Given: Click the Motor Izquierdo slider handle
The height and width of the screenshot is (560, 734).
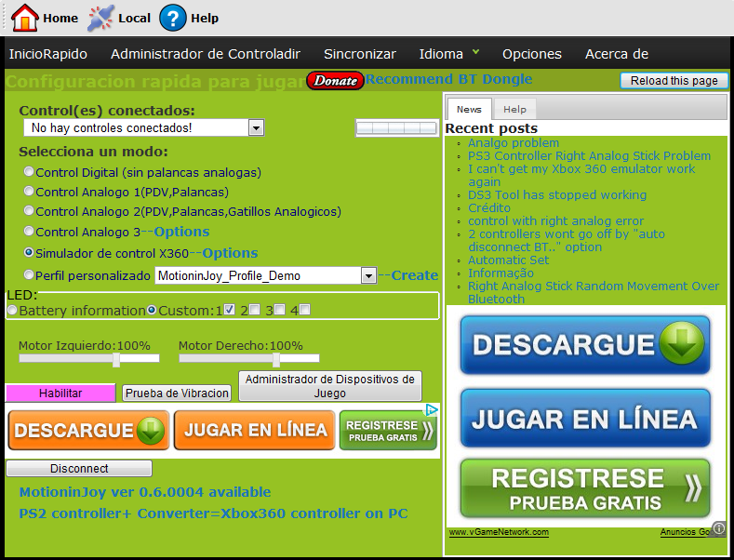Looking at the screenshot, I should (116, 359).
